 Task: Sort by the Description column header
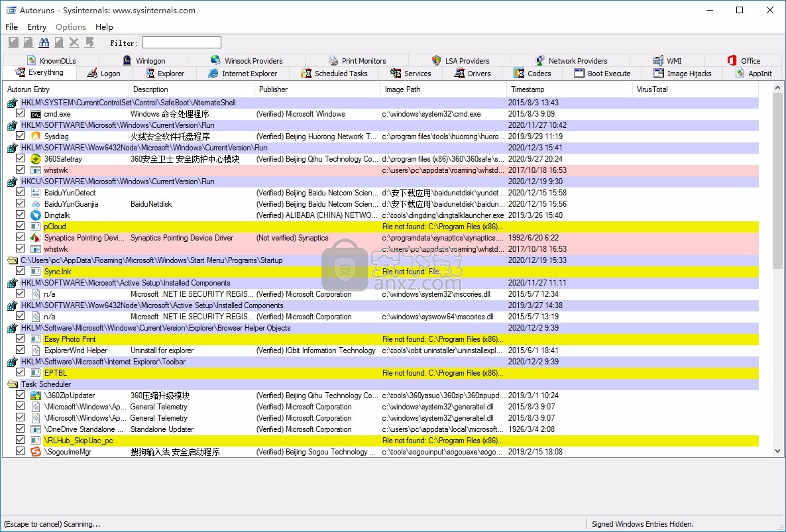coord(192,89)
